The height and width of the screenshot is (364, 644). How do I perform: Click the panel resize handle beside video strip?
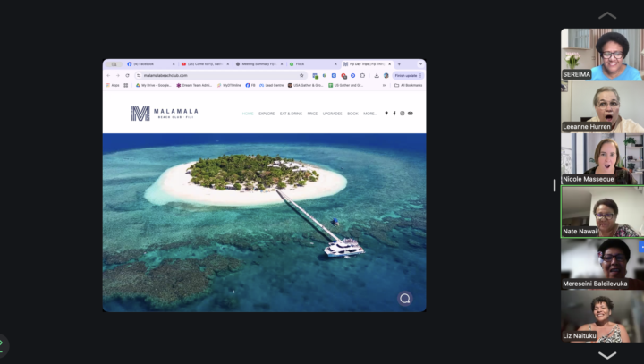pyautogui.click(x=555, y=185)
